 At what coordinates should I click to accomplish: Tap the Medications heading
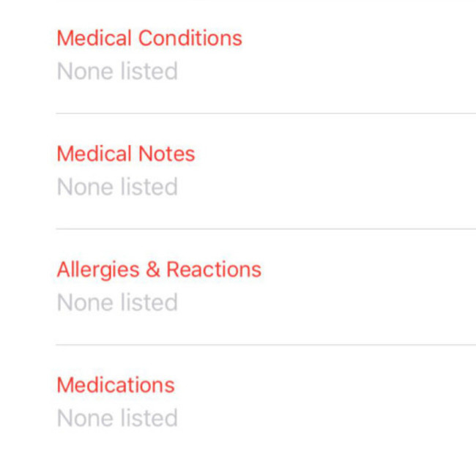tap(115, 385)
